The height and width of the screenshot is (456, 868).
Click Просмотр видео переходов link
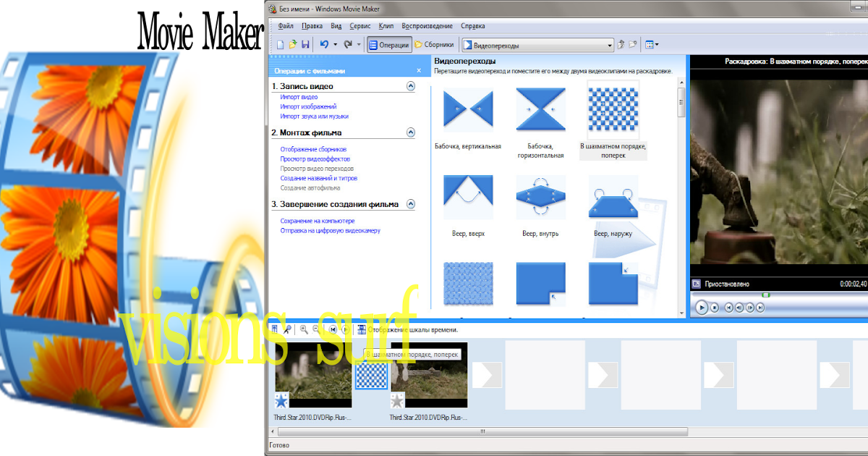pyautogui.click(x=318, y=169)
